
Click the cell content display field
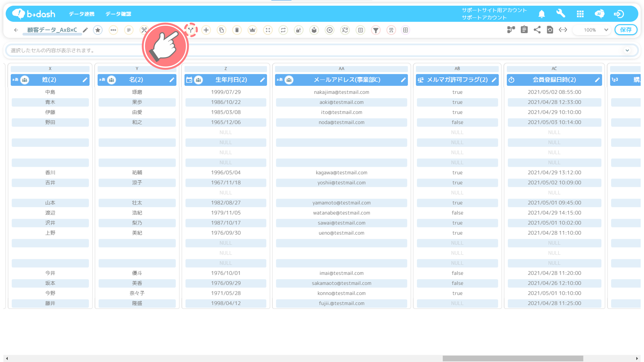(x=322, y=50)
